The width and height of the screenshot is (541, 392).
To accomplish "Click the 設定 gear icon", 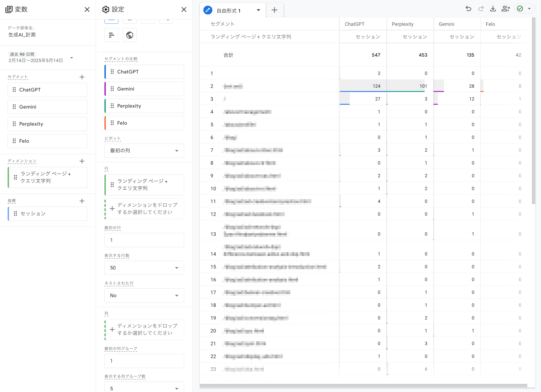I will [x=106, y=9].
